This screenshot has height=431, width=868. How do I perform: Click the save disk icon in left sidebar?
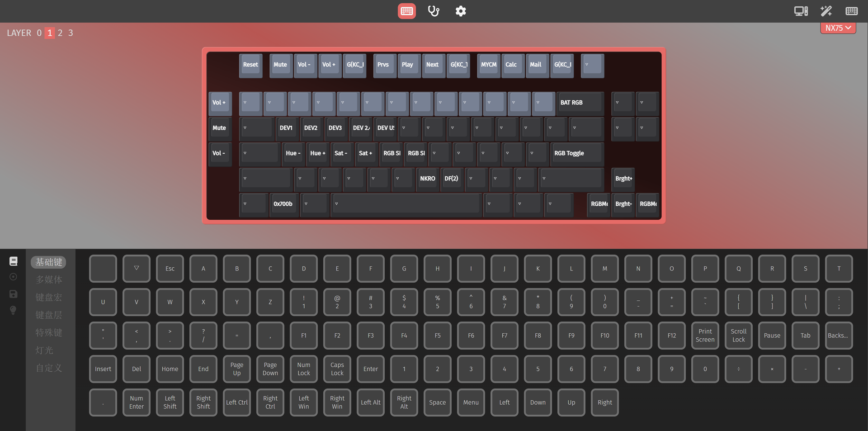point(14,294)
